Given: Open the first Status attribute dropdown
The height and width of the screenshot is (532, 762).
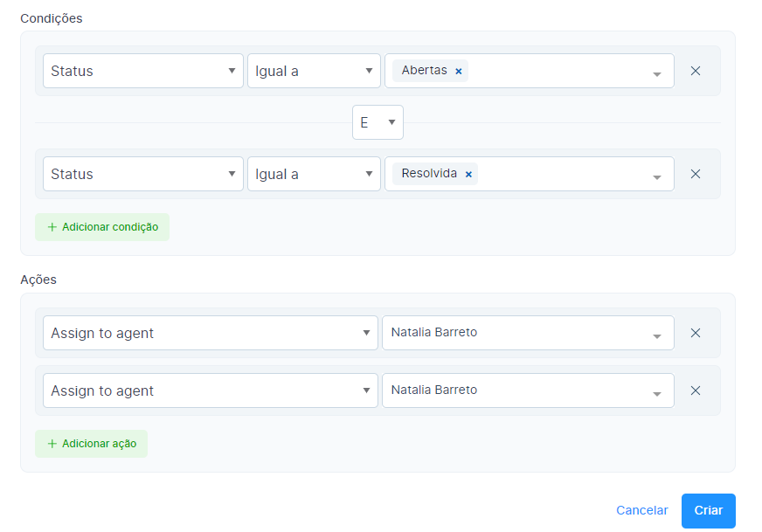Looking at the screenshot, I should (143, 71).
